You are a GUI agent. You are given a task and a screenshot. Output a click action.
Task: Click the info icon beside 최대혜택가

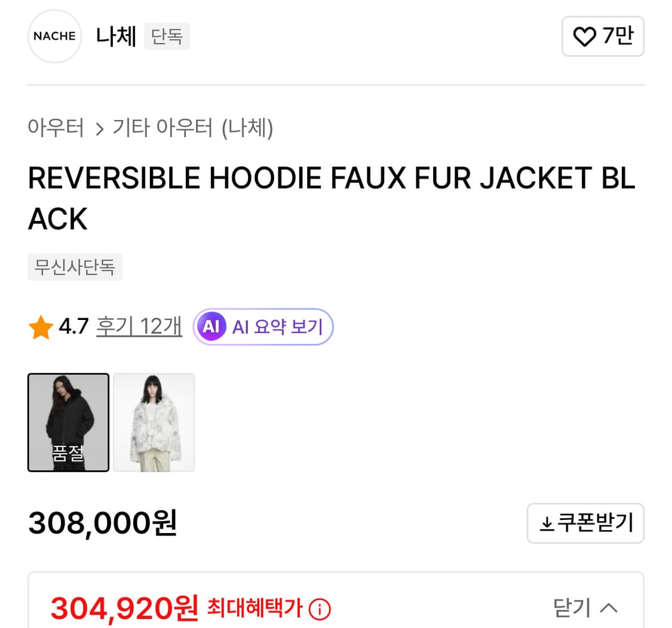coord(320,609)
